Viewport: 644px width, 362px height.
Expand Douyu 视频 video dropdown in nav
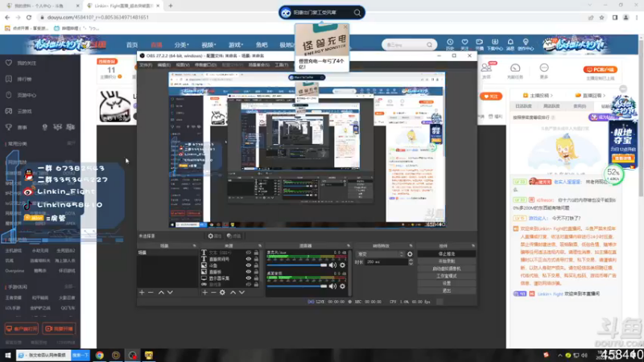(208, 45)
